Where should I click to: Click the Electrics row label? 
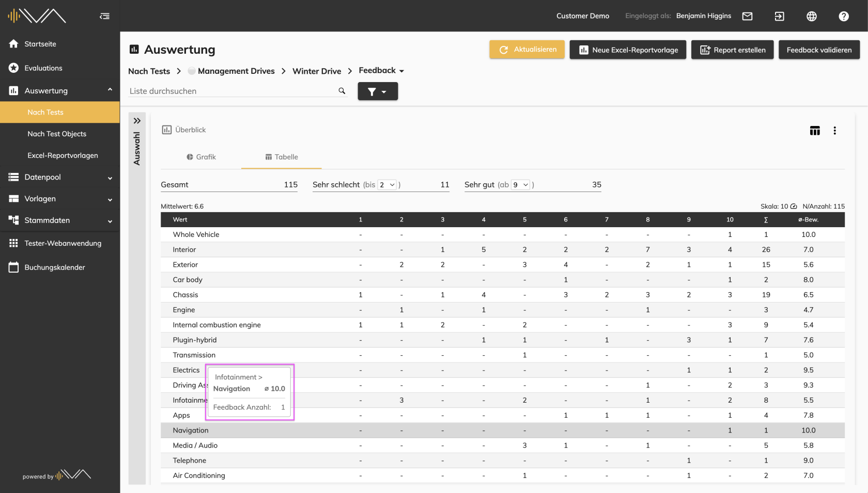click(x=186, y=370)
